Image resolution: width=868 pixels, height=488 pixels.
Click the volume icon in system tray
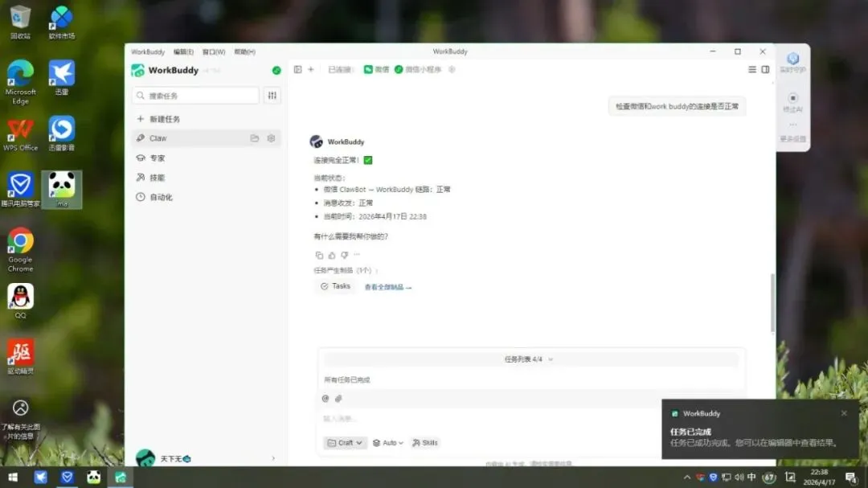click(x=739, y=477)
